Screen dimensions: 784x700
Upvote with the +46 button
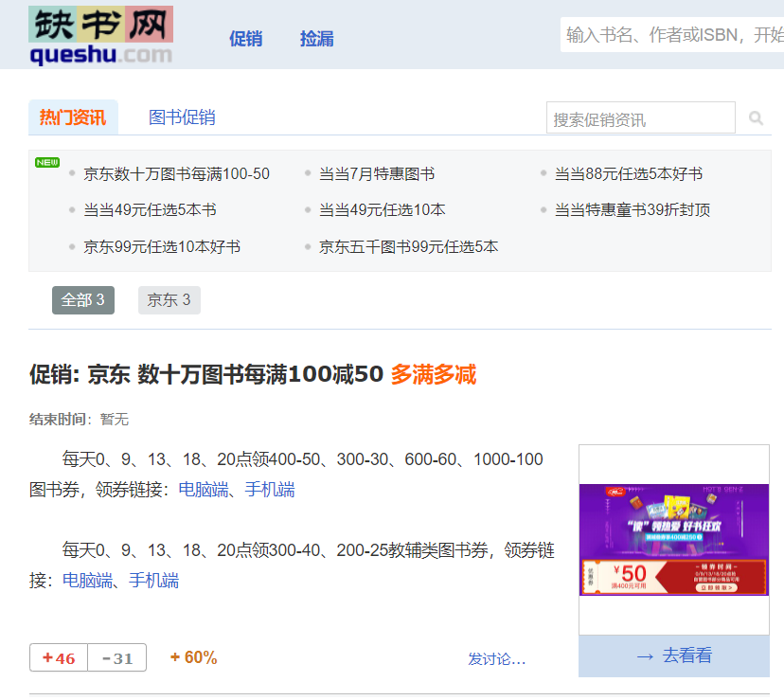(59, 657)
